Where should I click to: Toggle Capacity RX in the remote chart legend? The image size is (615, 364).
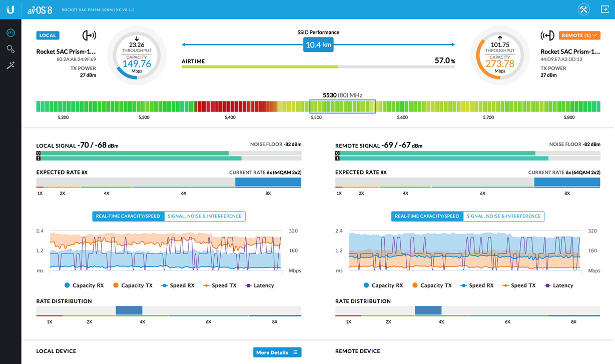383,285
